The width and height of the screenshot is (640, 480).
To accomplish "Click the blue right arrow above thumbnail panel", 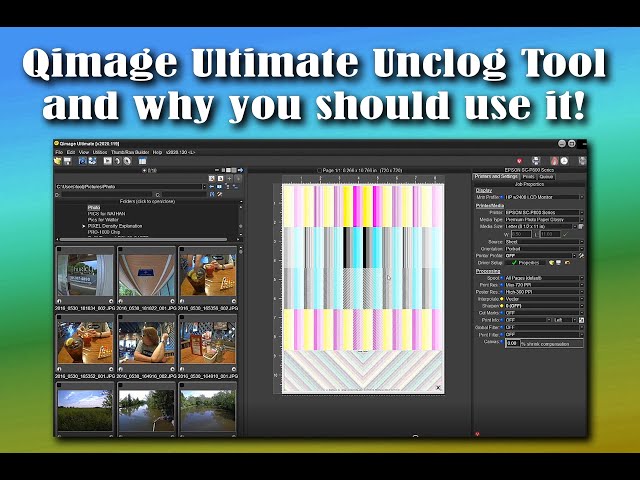I will pos(240,170).
